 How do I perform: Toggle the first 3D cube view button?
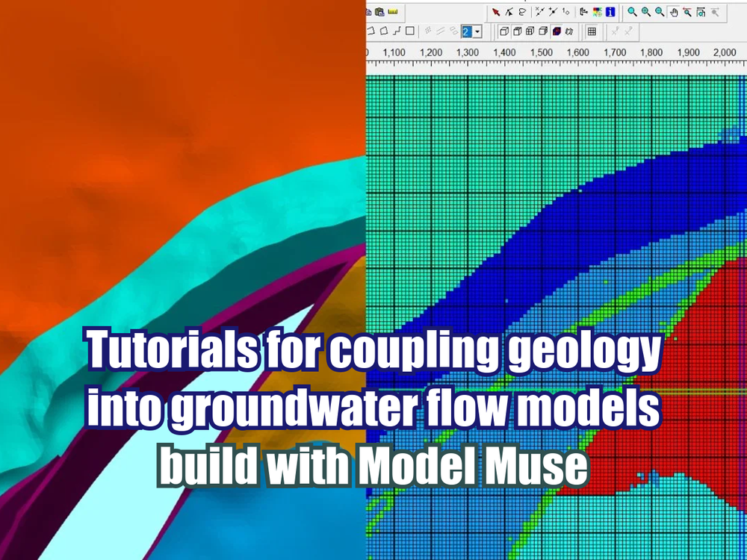[x=504, y=32]
